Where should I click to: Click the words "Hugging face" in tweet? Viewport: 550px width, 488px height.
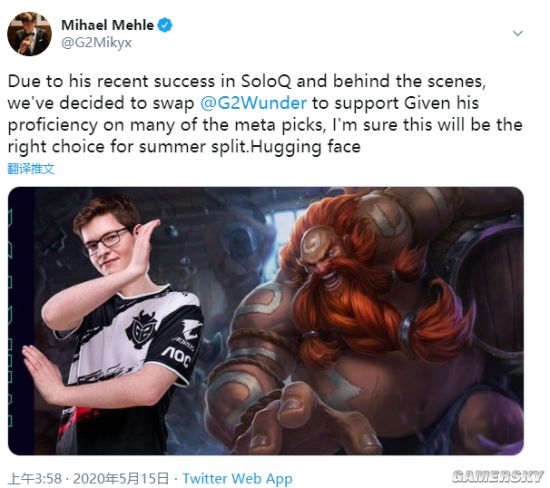tap(306, 147)
